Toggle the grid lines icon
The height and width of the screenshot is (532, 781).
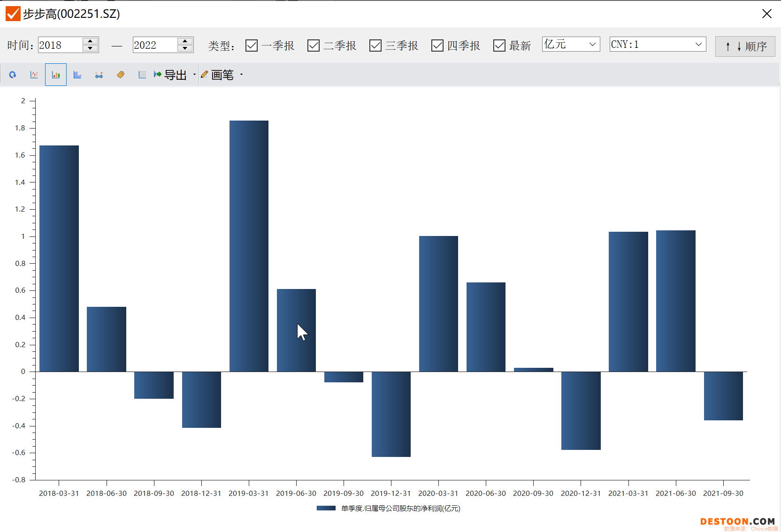click(x=142, y=75)
